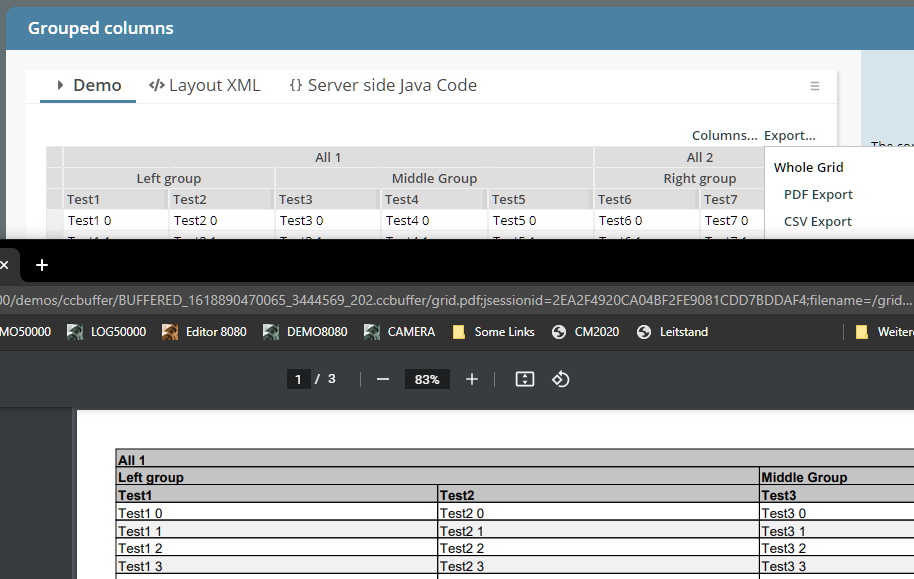Open the Columns... chooser
The image size is (914, 579).
[x=724, y=135]
